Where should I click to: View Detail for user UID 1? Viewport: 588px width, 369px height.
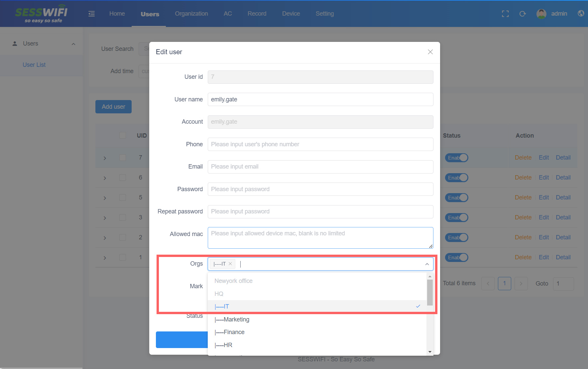click(x=563, y=257)
